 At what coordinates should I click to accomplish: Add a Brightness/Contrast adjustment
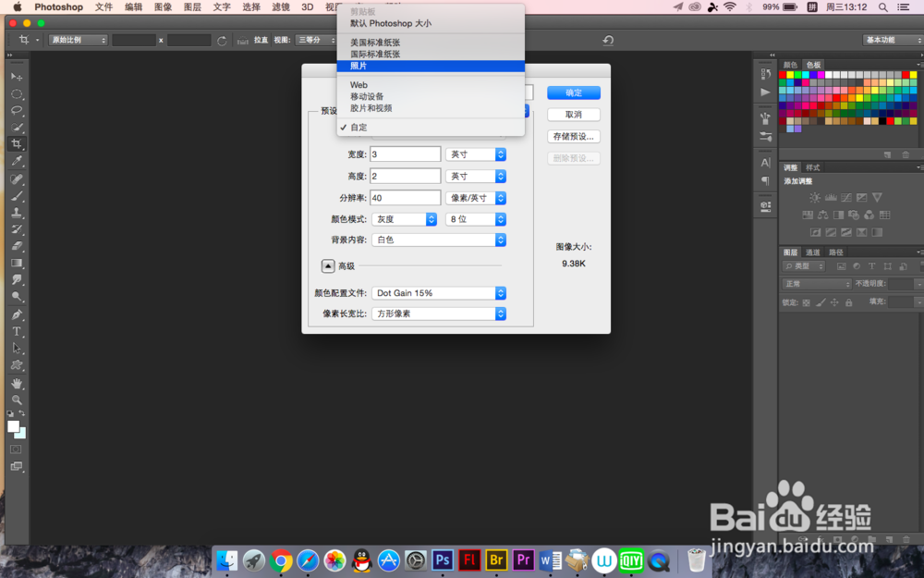click(x=814, y=198)
